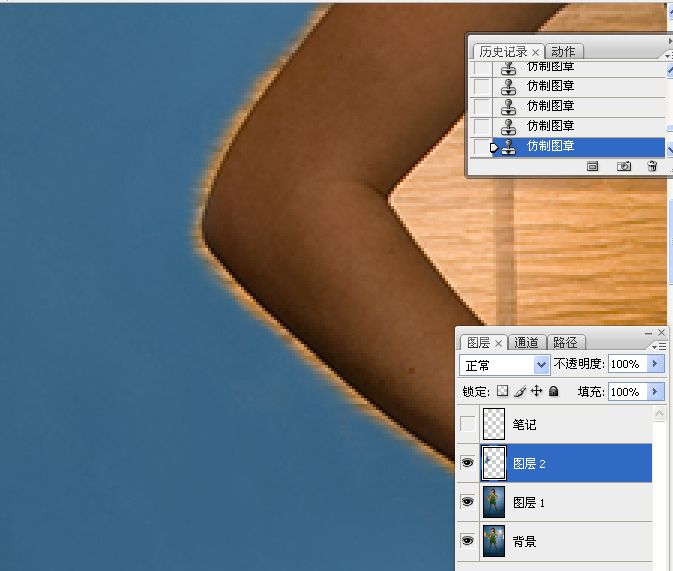Viewport: 673px width, 571px height.
Task: Select the highlighted 仿制图章 history state
Action: 578,146
